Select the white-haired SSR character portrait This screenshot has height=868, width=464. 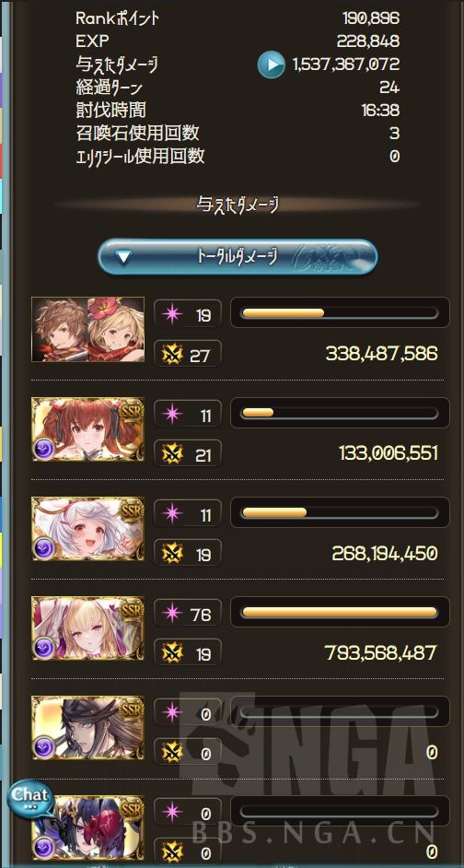88,529
